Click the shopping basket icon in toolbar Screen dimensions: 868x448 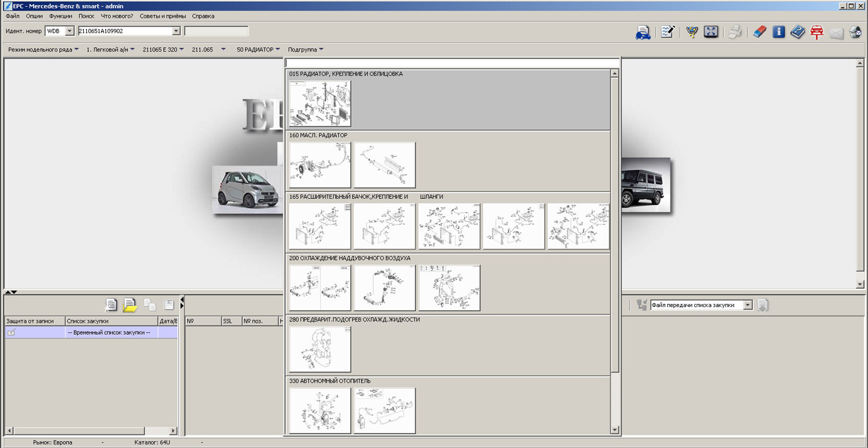(692, 32)
